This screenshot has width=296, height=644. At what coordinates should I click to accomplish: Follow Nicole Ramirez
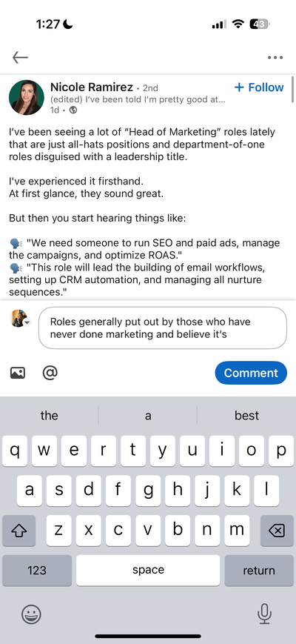[x=259, y=87]
